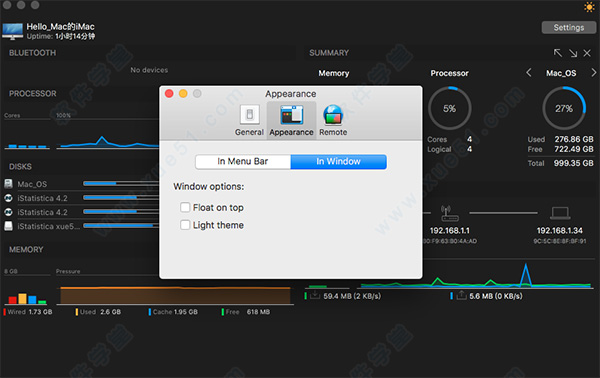Click the summary arrow pointing up-left
This screenshot has height=378, width=600.
coord(558,53)
